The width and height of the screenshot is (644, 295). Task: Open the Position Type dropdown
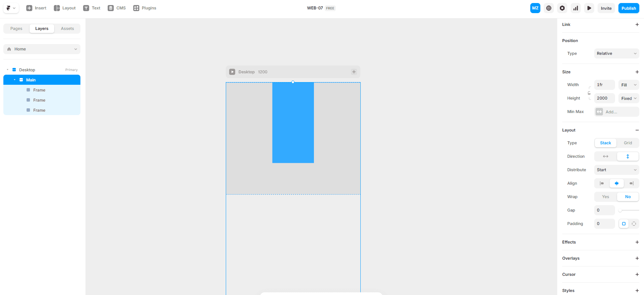point(616,53)
